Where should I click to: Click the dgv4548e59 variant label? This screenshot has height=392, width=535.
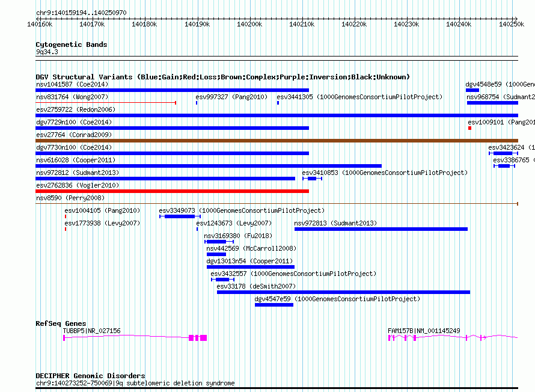[500, 84]
